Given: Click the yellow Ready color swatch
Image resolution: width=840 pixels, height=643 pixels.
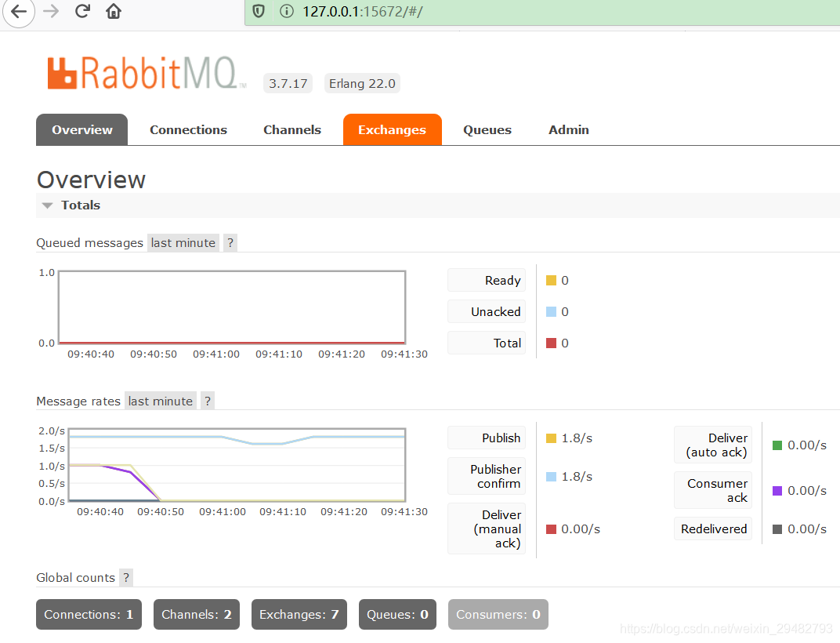Looking at the screenshot, I should (551, 281).
